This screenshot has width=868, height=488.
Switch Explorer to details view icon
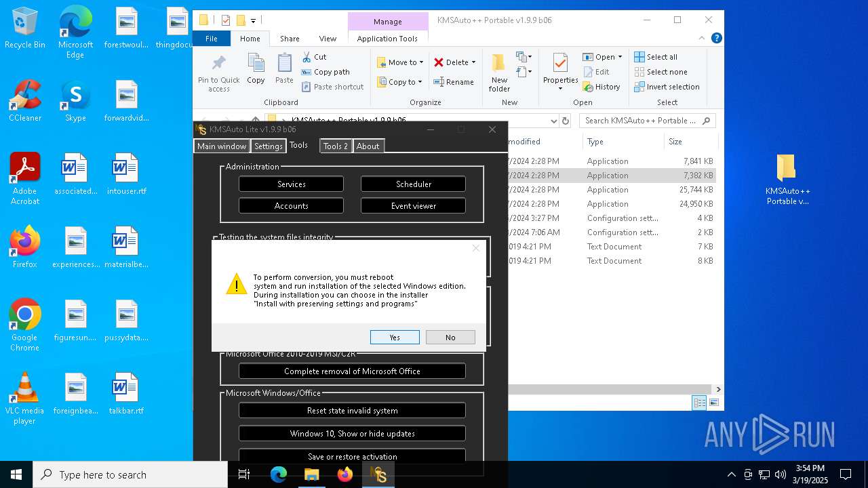point(699,403)
